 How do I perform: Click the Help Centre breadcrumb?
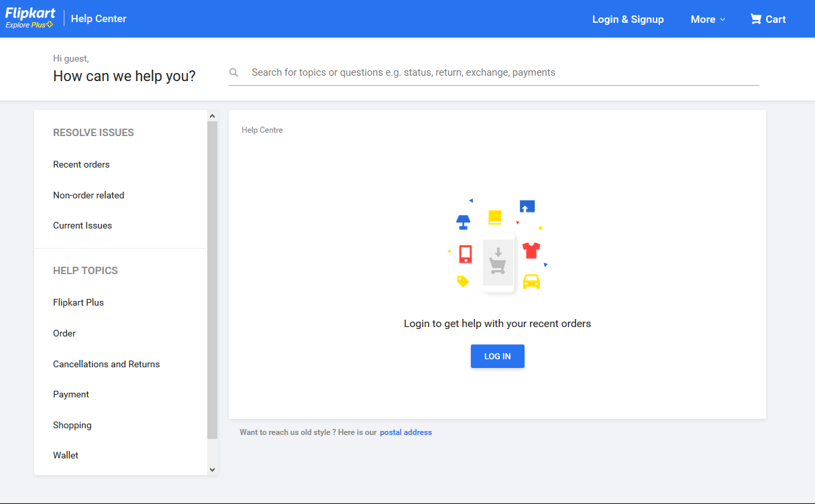coord(262,130)
